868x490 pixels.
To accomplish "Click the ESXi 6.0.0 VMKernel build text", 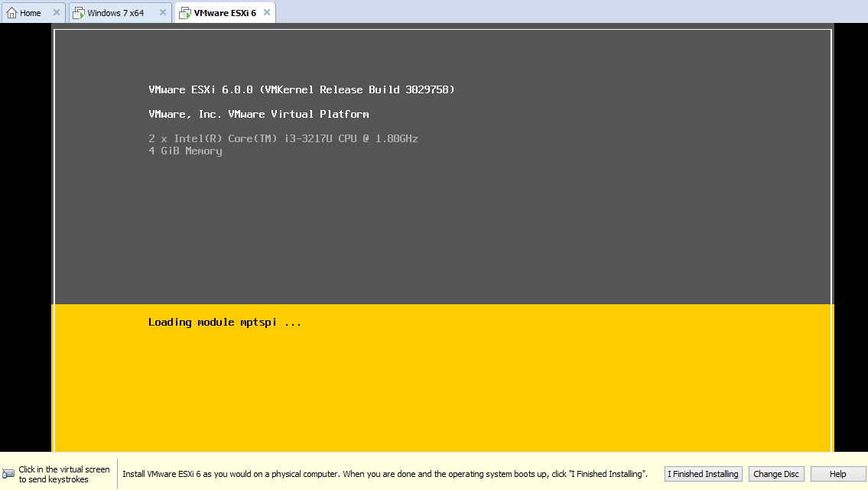I will click(301, 89).
